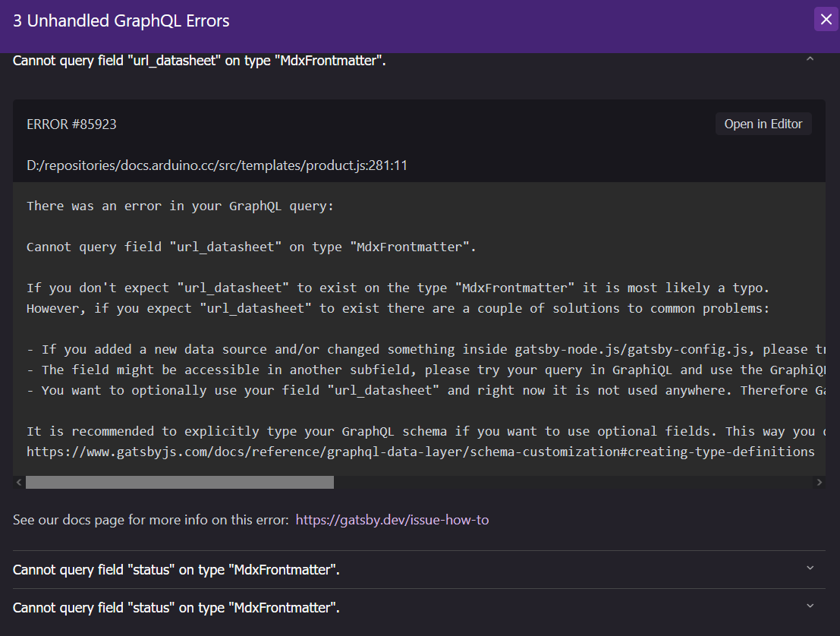Click the "Cannot query field url_datasheet" heading
Viewport: 840px width, 636px height.
tap(200, 61)
